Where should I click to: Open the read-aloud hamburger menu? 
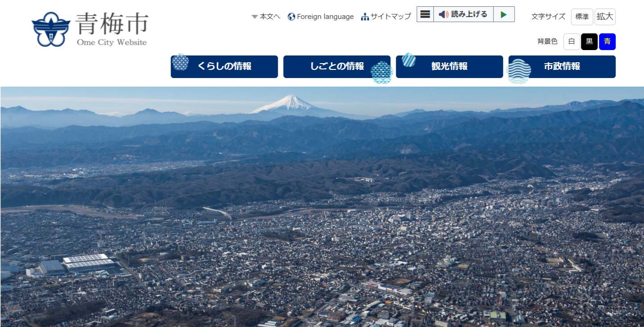pos(425,14)
